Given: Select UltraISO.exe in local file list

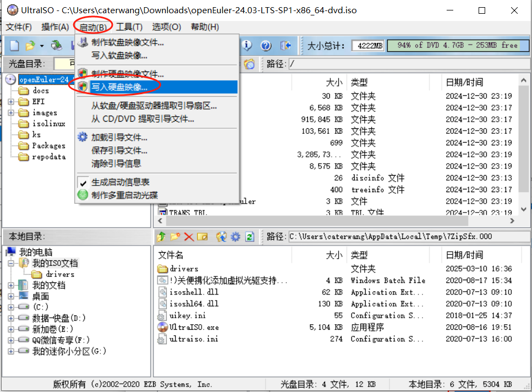Looking at the screenshot, I should 194,327.
